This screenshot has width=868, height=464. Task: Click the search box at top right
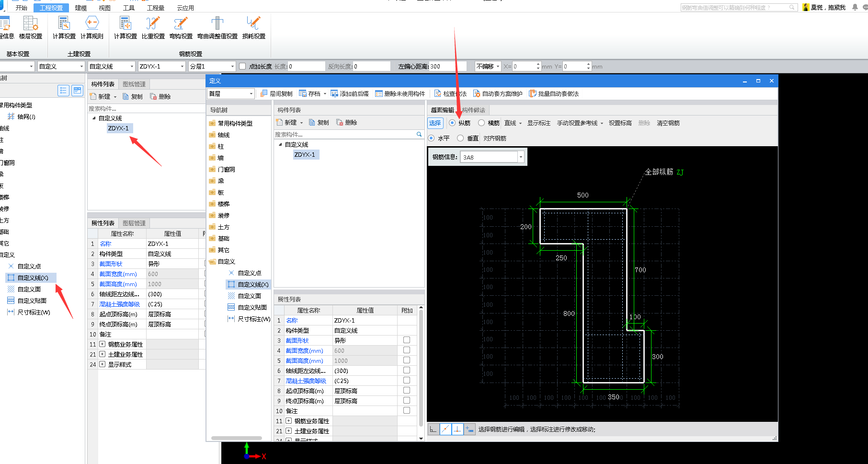pyautogui.click(x=739, y=7)
